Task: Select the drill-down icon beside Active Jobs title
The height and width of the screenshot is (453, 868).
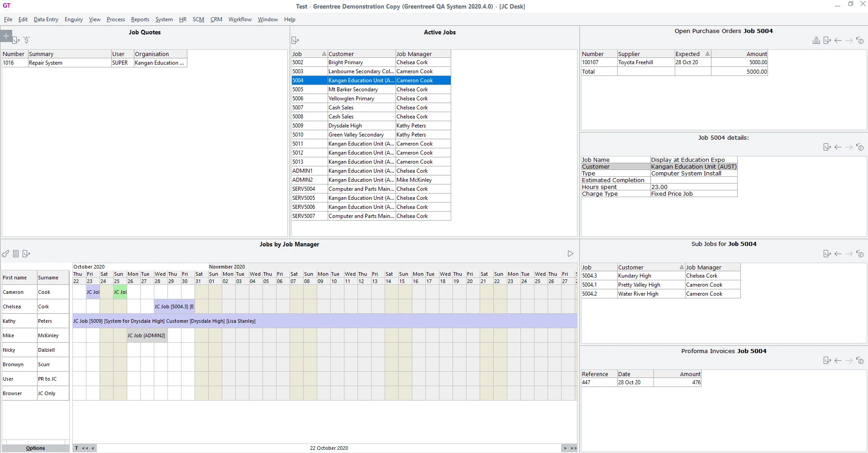Action: pyautogui.click(x=295, y=40)
